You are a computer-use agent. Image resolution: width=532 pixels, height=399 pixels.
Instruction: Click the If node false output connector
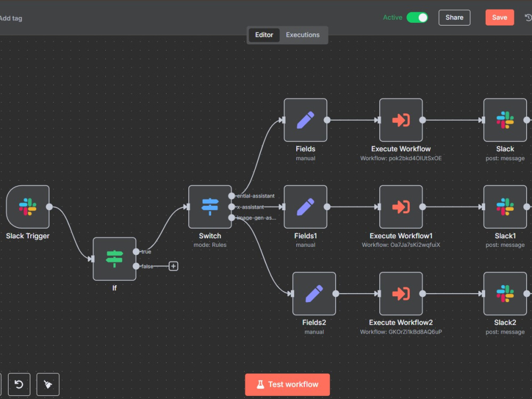pos(136,267)
